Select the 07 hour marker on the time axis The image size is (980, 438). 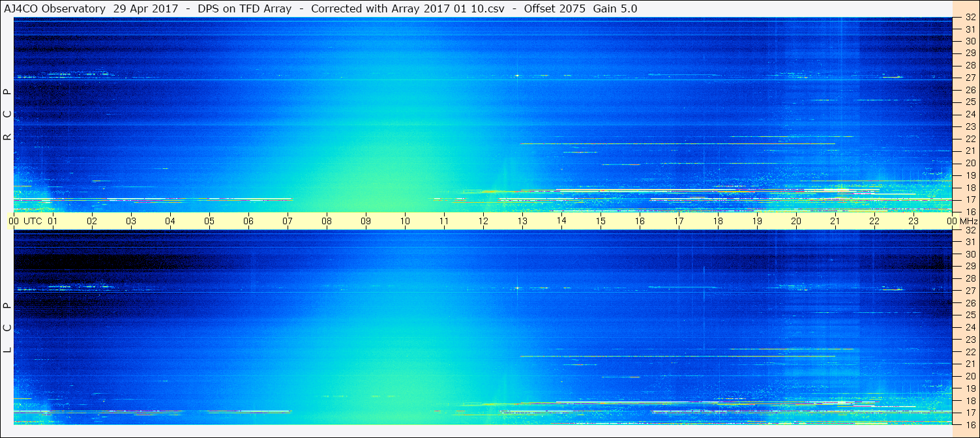point(288,221)
